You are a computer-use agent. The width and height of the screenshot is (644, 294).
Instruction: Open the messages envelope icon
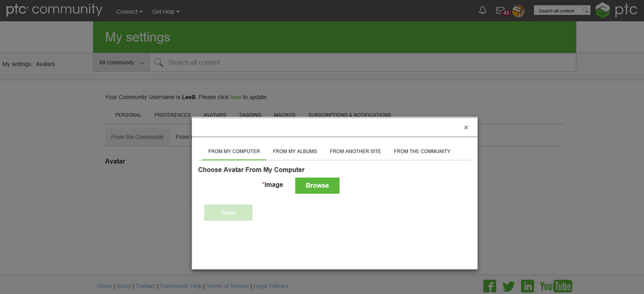point(500,11)
